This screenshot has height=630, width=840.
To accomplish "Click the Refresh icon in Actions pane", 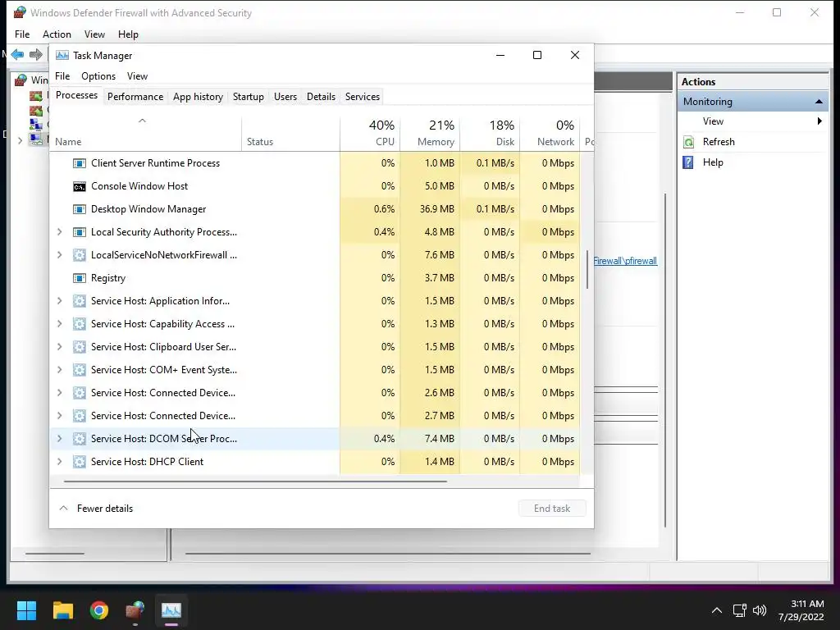I will point(688,142).
